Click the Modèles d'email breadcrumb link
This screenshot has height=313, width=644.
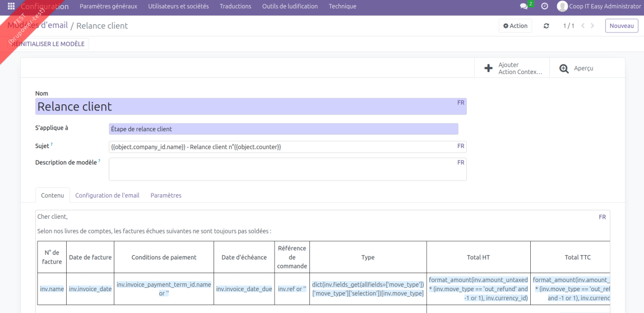(38, 25)
